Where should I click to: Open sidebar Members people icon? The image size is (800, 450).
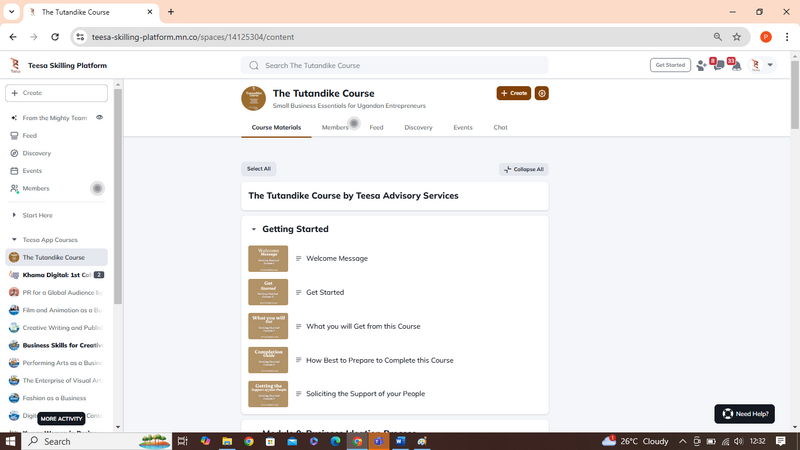click(14, 188)
